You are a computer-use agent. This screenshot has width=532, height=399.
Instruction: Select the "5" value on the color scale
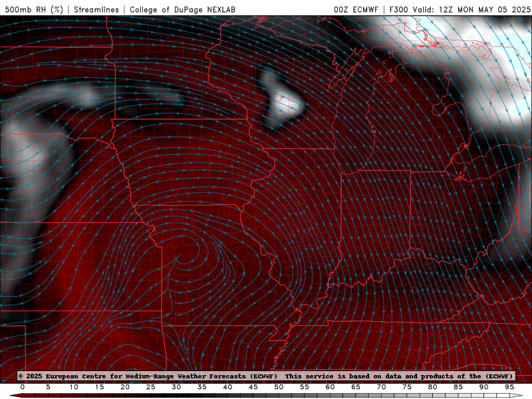(x=48, y=387)
